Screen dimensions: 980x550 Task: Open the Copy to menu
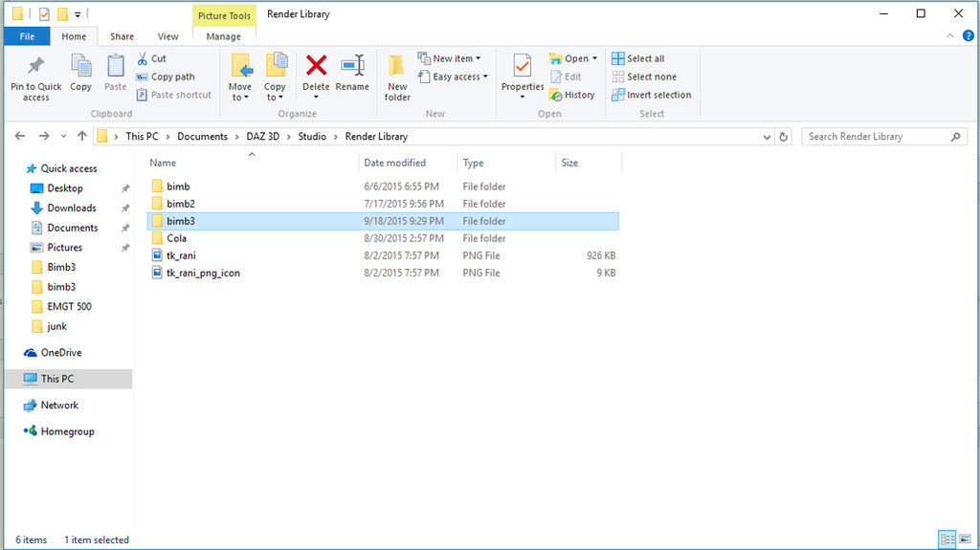coord(275,77)
